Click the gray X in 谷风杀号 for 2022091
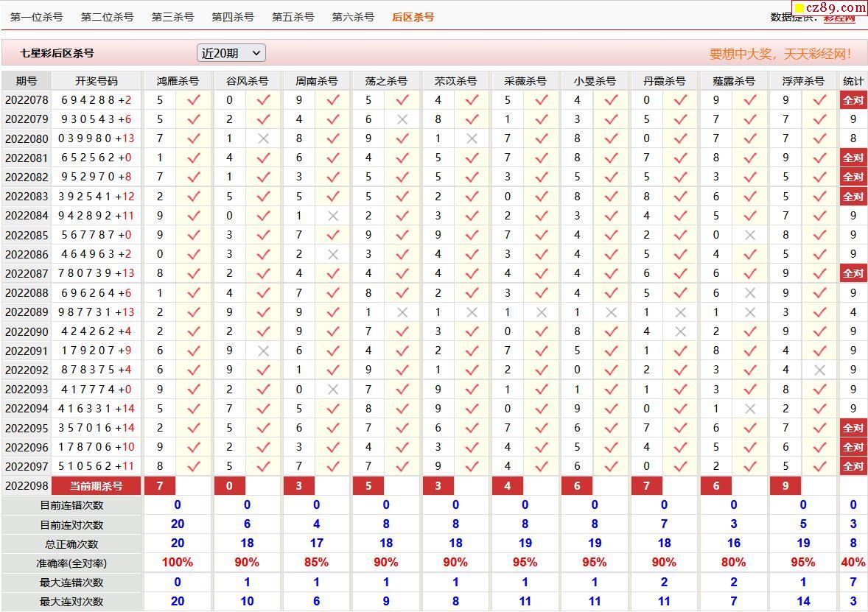Viewport: 868px width, 612px height. tap(264, 351)
